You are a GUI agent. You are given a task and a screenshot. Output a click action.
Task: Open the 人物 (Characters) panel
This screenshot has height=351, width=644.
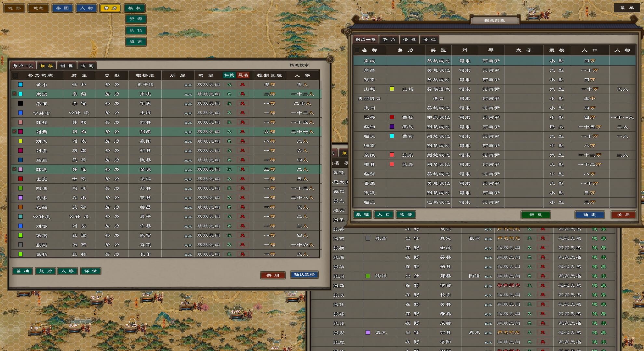[86, 8]
